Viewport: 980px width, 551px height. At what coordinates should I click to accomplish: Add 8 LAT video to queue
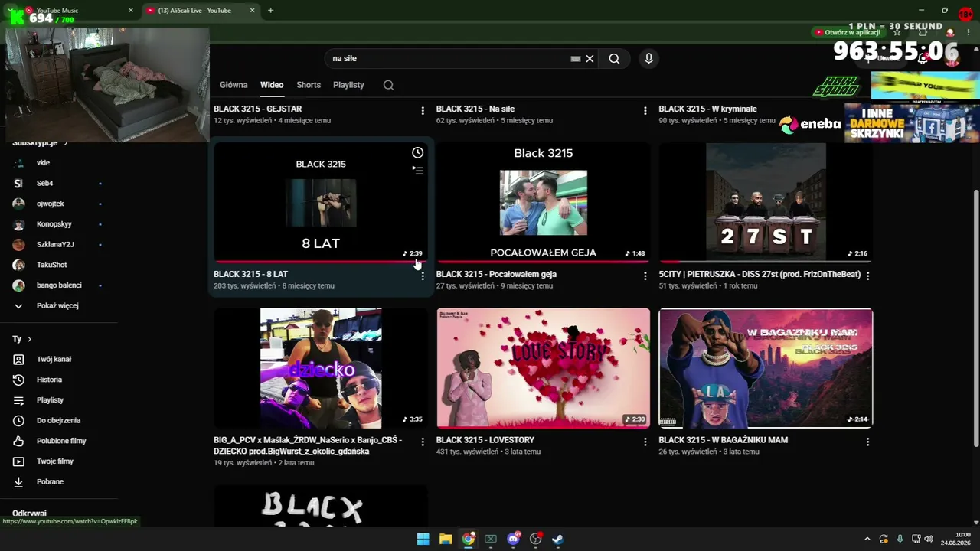(417, 171)
